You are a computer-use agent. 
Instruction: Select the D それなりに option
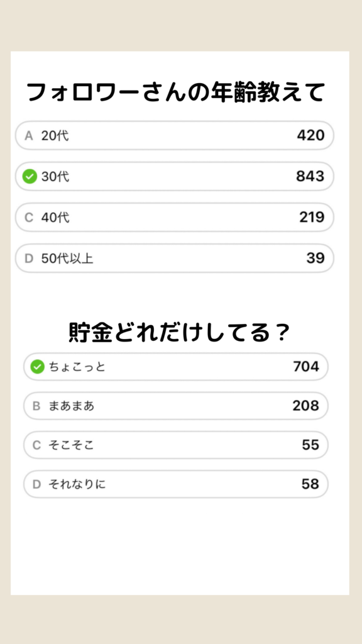176,484
